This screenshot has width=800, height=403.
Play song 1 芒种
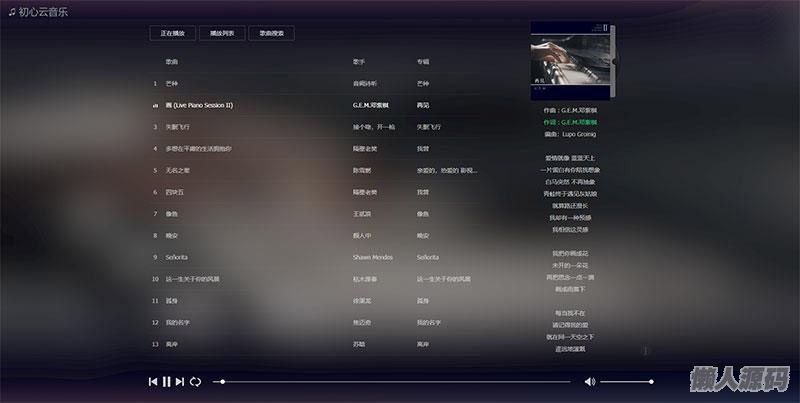(172, 84)
